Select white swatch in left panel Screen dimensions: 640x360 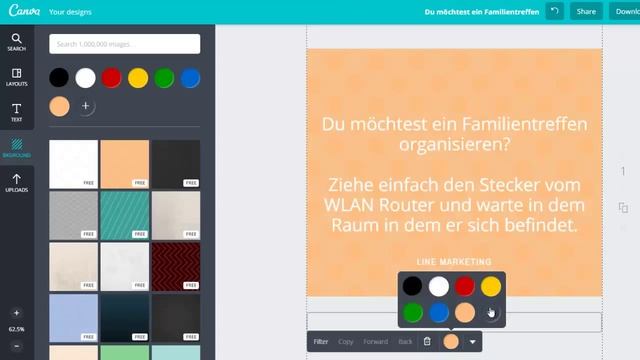(x=85, y=78)
